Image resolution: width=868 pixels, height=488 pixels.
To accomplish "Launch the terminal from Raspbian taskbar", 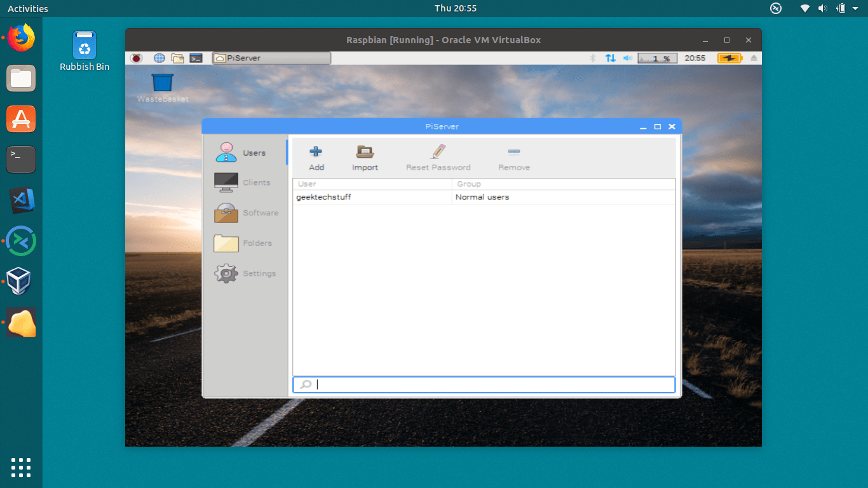I will tap(196, 57).
